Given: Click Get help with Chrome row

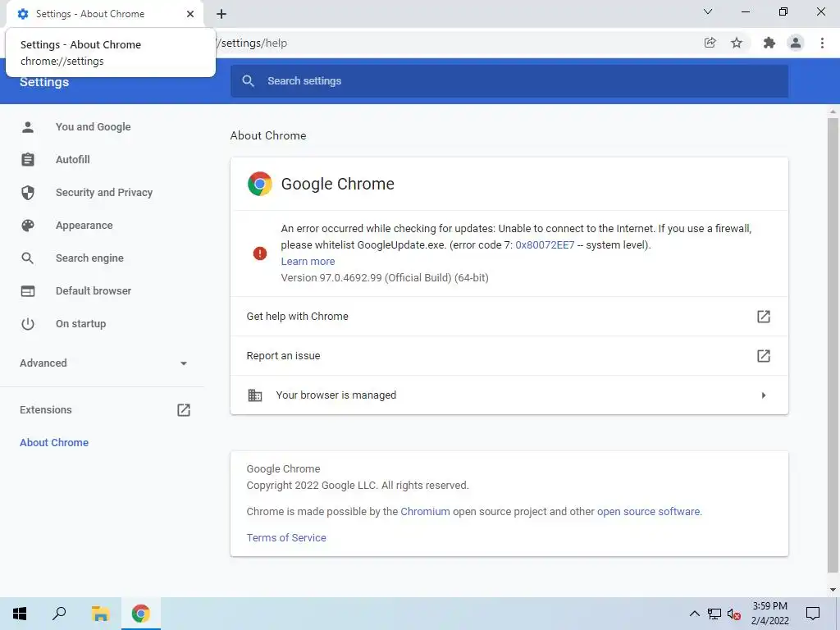Looking at the screenshot, I should click(x=509, y=317).
